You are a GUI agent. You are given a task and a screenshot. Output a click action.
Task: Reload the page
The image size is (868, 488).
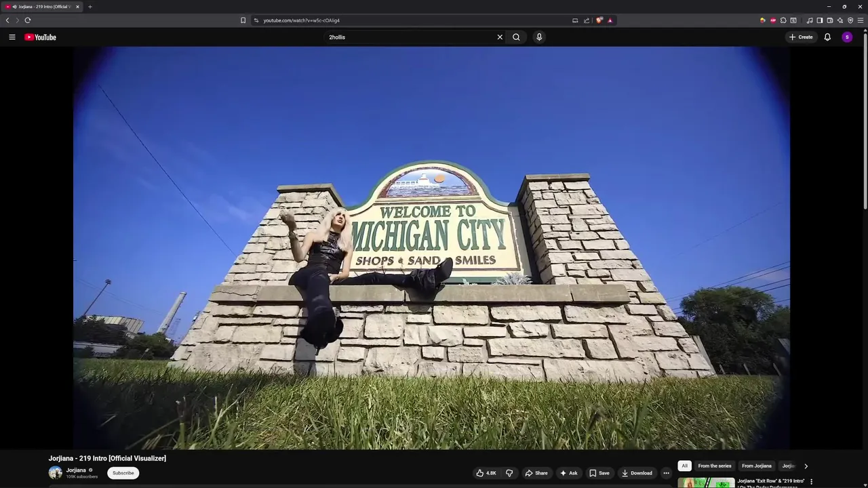pyautogui.click(x=28, y=20)
